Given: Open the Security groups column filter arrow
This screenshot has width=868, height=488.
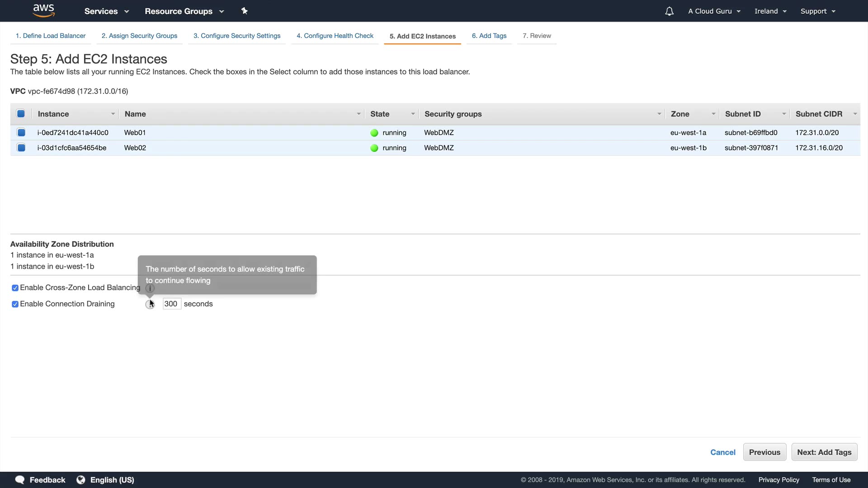Looking at the screenshot, I should (x=659, y=114).
